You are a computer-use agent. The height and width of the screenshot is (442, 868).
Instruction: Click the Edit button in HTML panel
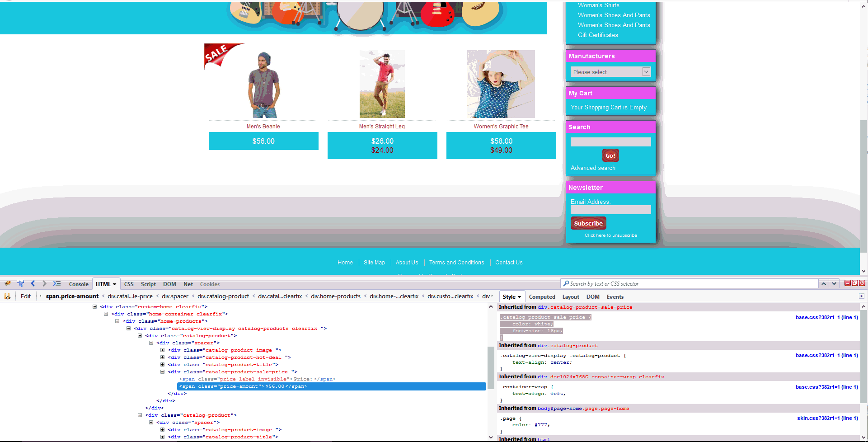click(x=26, y=296)
